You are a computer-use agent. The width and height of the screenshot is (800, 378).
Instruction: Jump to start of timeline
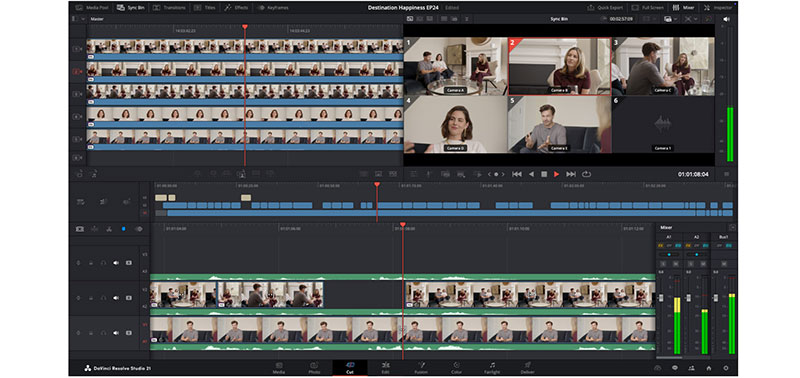pyautogui.click(x=517, y=174)
